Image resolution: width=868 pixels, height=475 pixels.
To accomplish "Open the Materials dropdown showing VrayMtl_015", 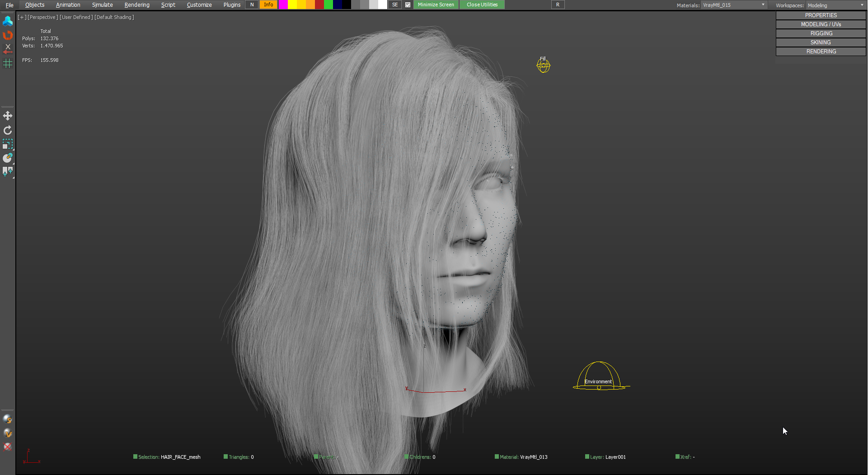I will click(734, 5).
